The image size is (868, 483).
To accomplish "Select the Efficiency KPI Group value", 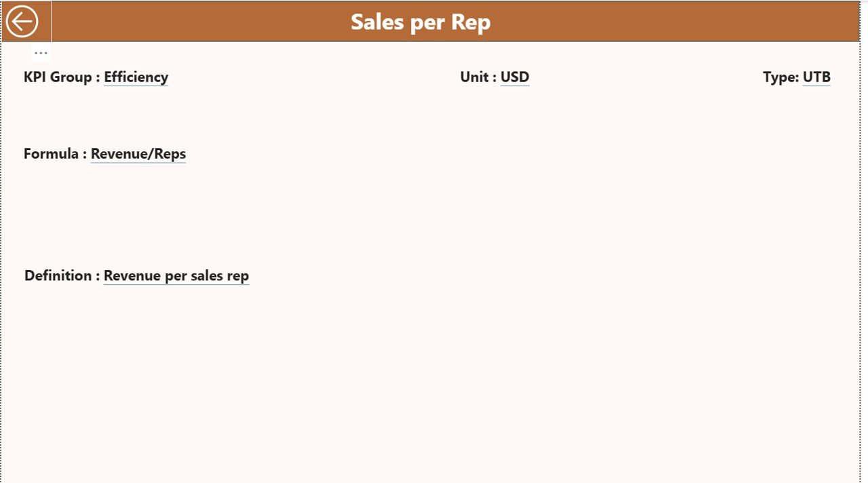I will 136,77.
